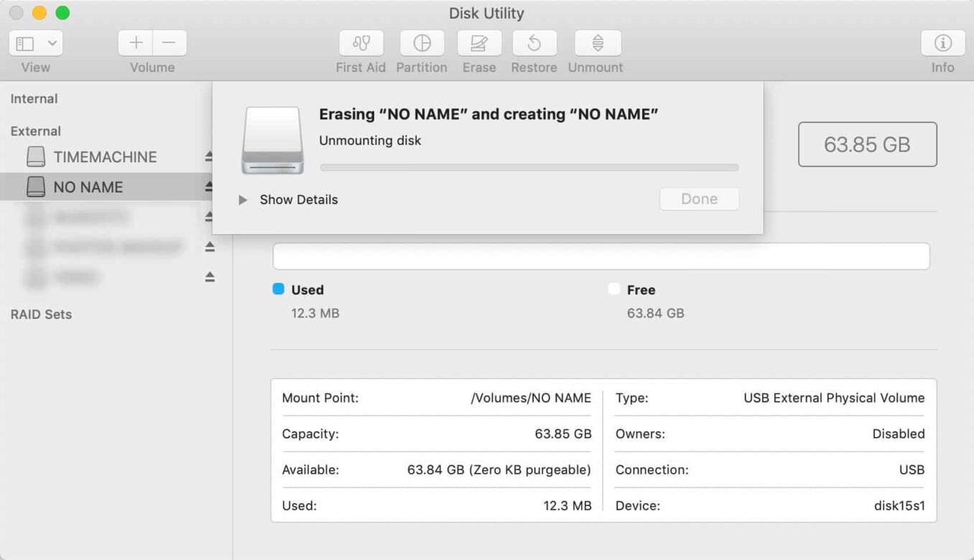
Task: Remove a volume with the minus icon
Action: 170,42
